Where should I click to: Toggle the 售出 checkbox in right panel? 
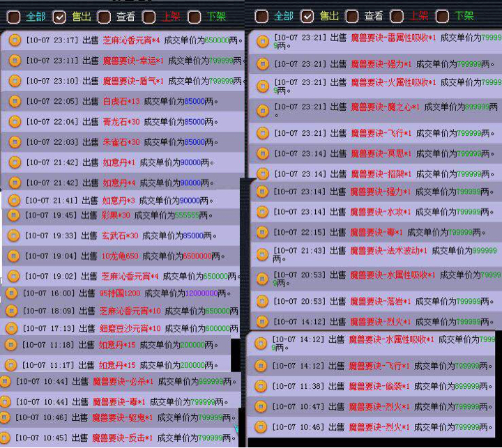pyautogui.click(x=307, y=16)
